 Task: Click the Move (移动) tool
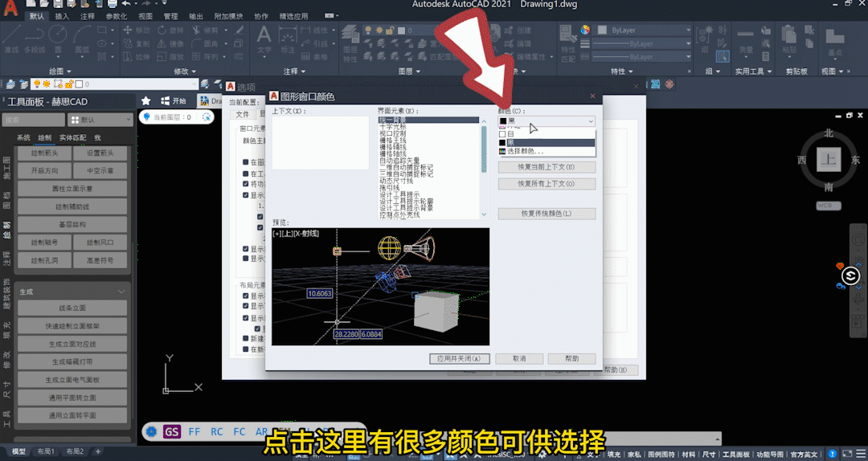coord(137,30)
